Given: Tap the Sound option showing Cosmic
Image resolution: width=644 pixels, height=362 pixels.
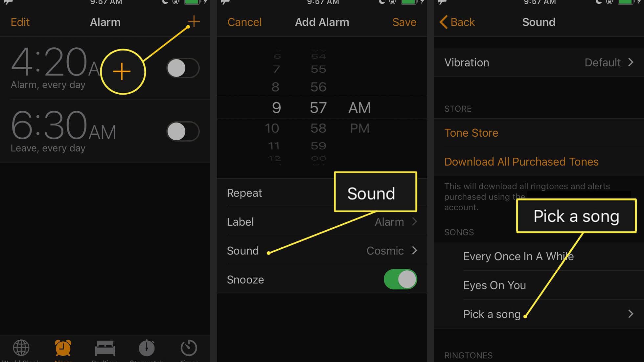Looking at the screenshot, I should [322, 251].
